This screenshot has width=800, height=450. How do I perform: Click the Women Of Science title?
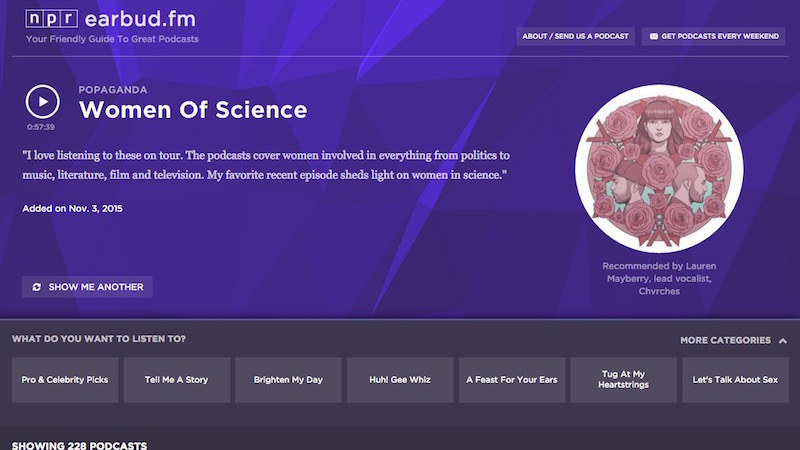click(x=193, y=110)
